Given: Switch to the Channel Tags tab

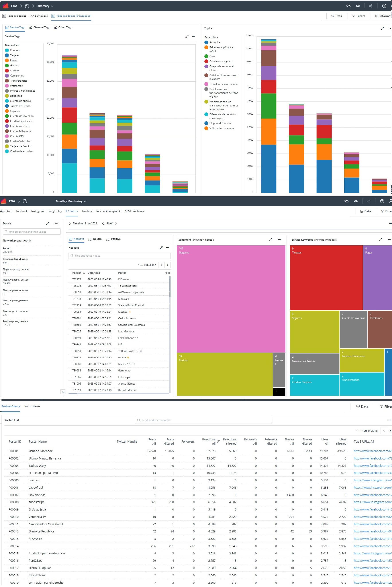Looking at the screenshot, I should point(39,27).
